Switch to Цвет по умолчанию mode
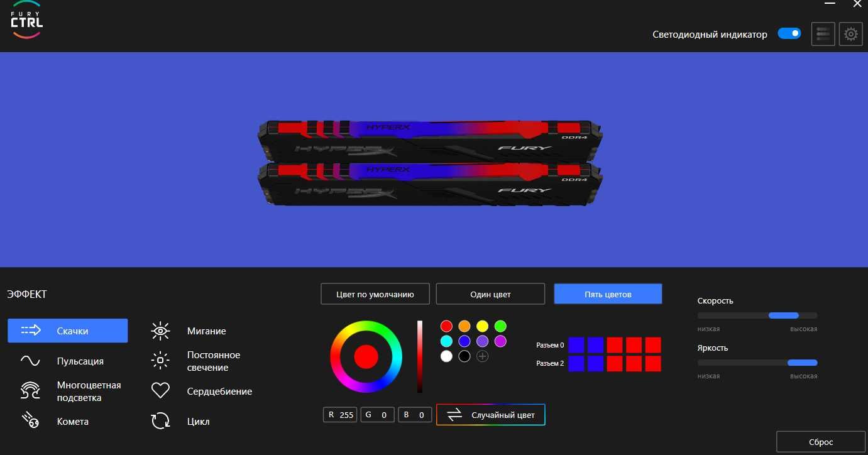This screenshot has height=455, width=868. coord(375,294)
